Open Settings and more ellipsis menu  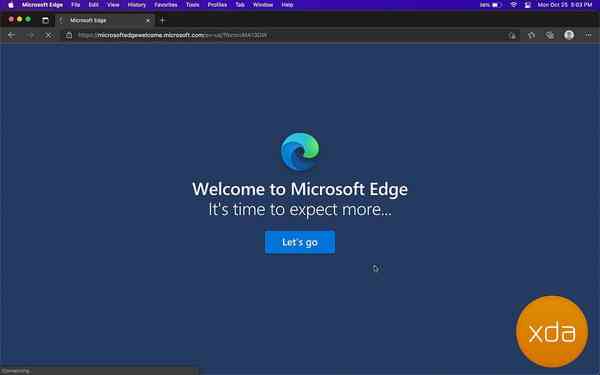[x=588, y=35]
